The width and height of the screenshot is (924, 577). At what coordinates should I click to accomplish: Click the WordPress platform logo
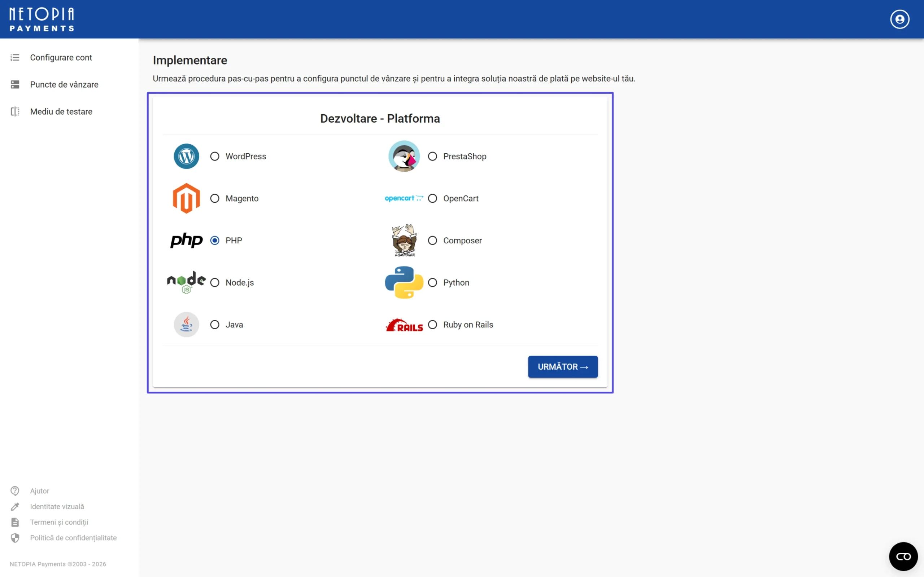click(186, 156)
